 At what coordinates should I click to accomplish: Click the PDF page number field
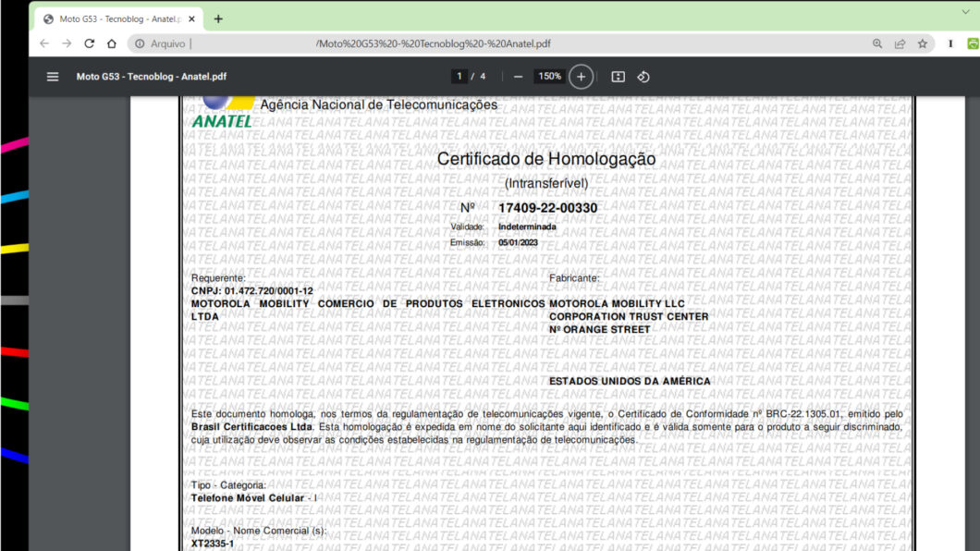click(459, 76)
